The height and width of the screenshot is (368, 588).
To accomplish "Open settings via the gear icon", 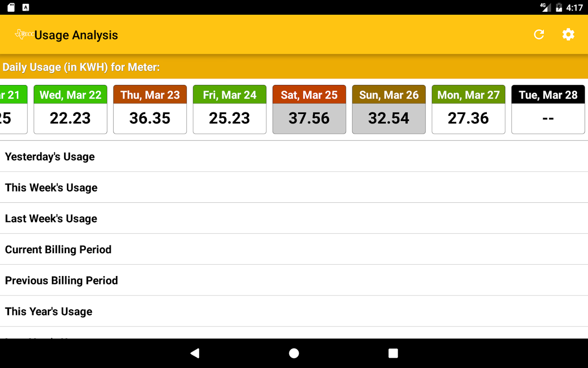I will pos(568,34).
